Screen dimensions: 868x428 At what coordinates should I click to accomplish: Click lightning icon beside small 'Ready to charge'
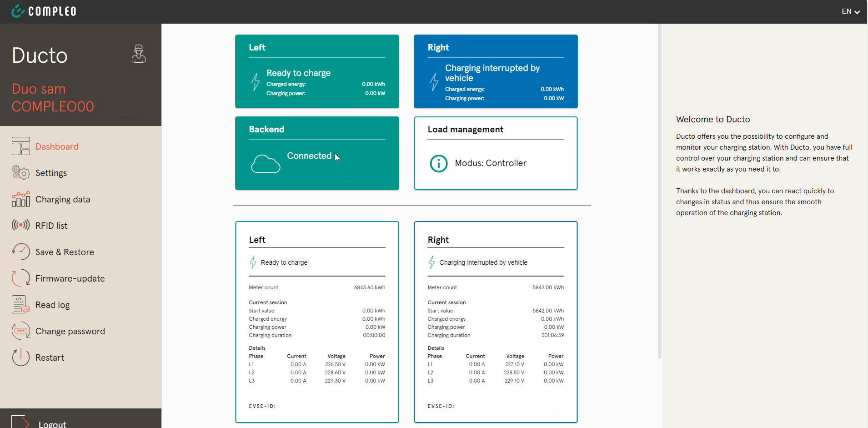pyautogui.click(x=253, y=262)
